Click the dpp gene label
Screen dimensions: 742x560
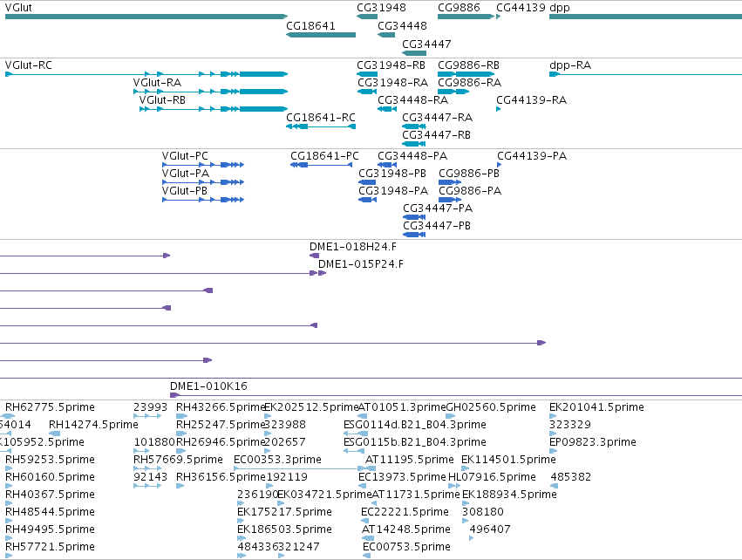pos(560,8)
